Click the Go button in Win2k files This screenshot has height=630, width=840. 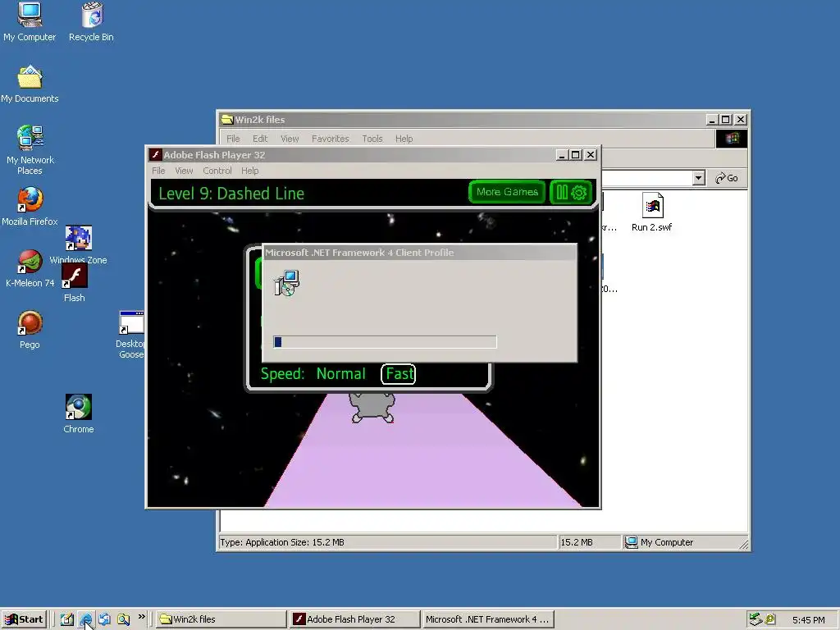pyautogui.click(x=727, y=178)
